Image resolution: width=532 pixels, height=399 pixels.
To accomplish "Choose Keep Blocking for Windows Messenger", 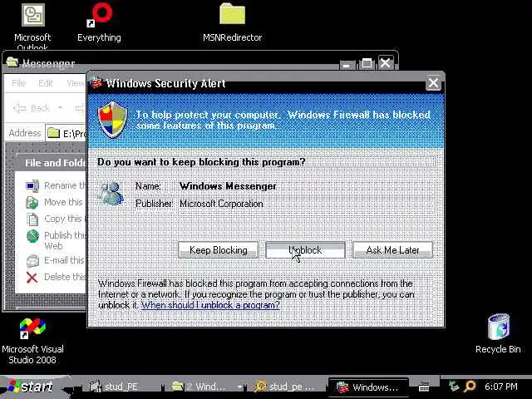I will pyautogui.click(x=218, y=250).
